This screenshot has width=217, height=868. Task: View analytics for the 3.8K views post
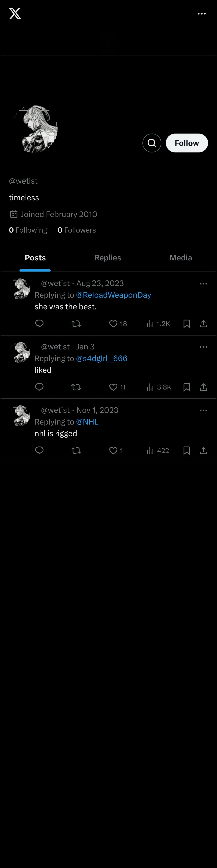[x=159, y=387]
